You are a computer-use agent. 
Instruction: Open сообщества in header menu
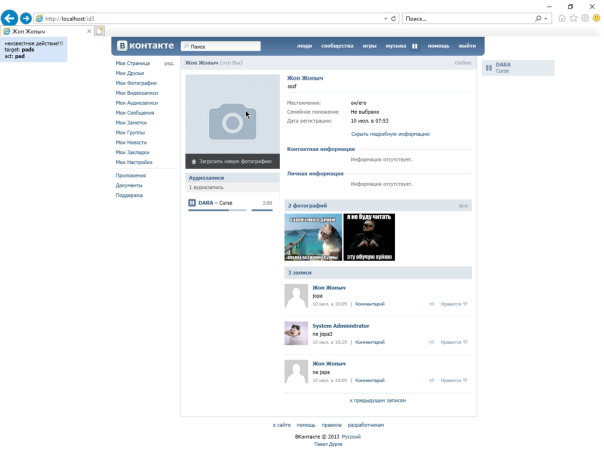coord(337,46)
